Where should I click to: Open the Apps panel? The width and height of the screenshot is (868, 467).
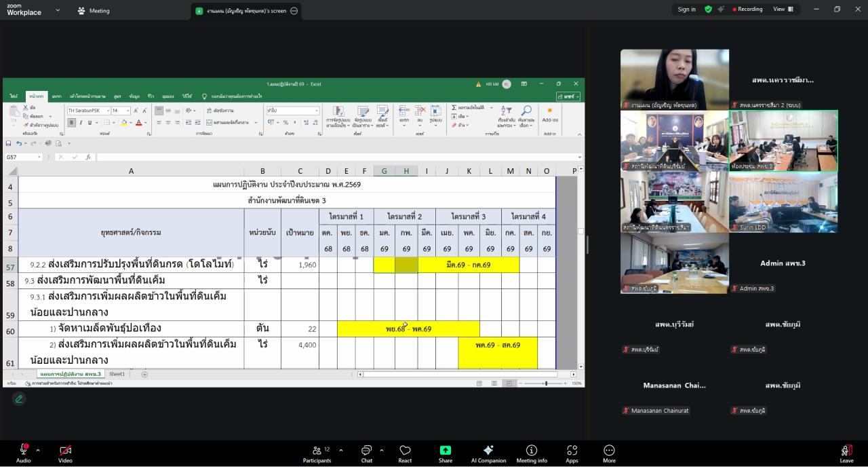(x=572, y=453)
